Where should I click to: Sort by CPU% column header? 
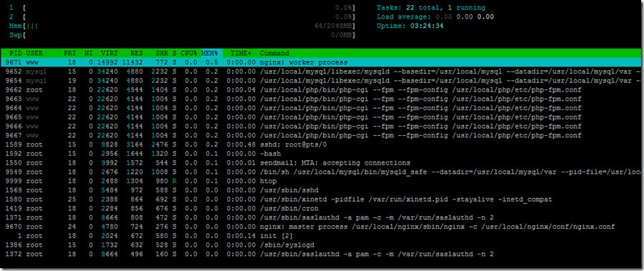pyautogui.click(x=189, y=54)
